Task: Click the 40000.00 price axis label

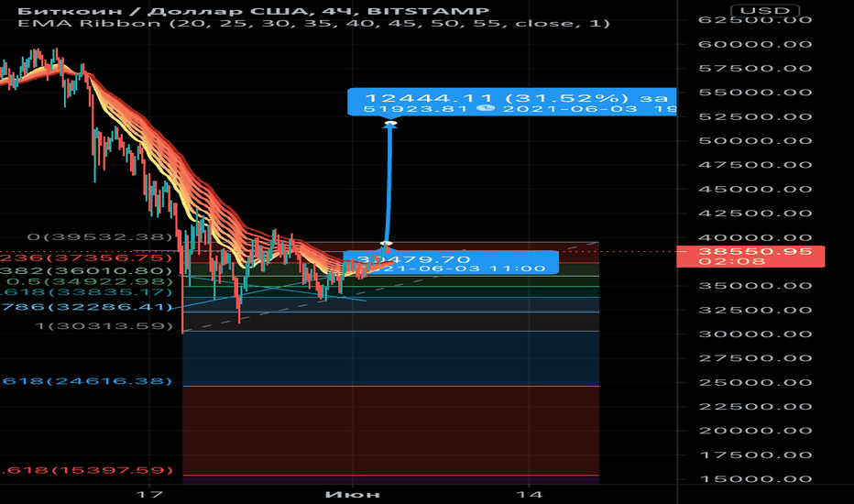Action: tap(755, 237)
